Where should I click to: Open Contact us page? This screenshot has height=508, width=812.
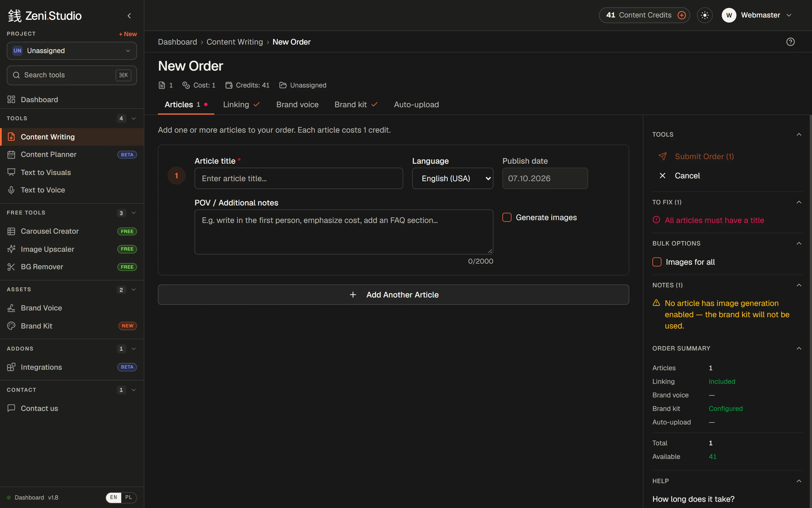pos(72,408)
